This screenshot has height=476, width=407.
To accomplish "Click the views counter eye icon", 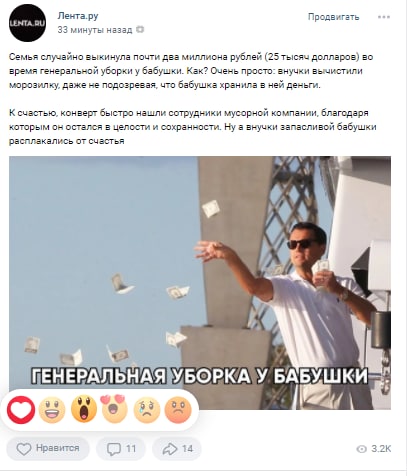I will point(361,449).
